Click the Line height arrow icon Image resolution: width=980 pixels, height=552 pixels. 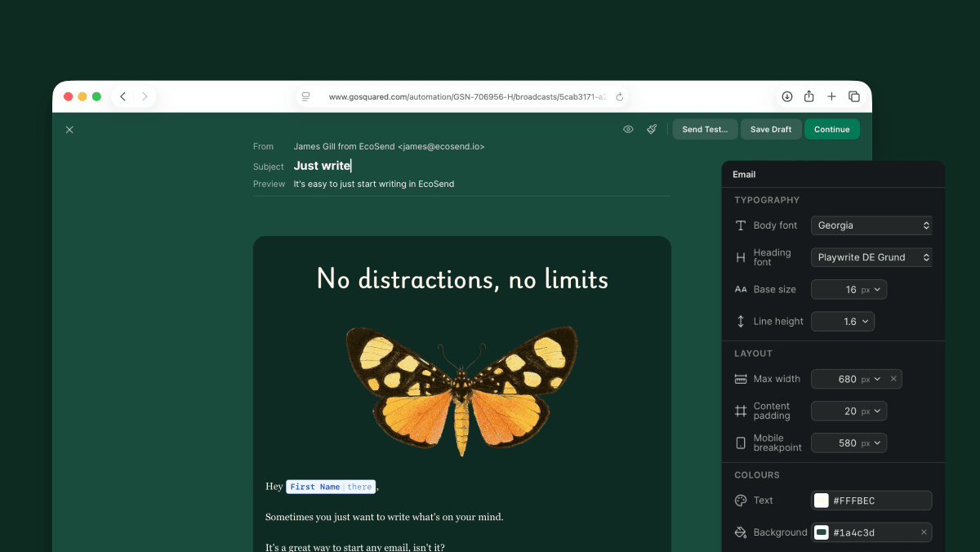click(x=741, y=322)
